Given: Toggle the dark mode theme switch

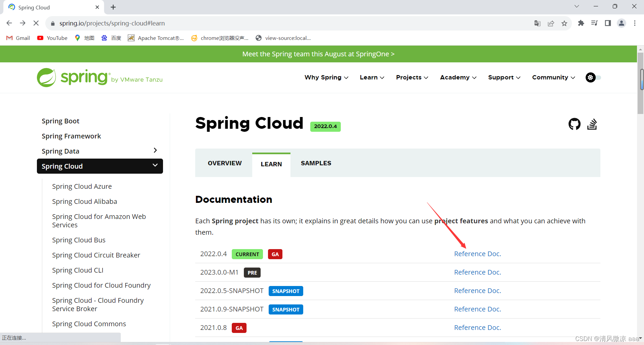Looking at the screenshot, I should [x=593, y=77].
